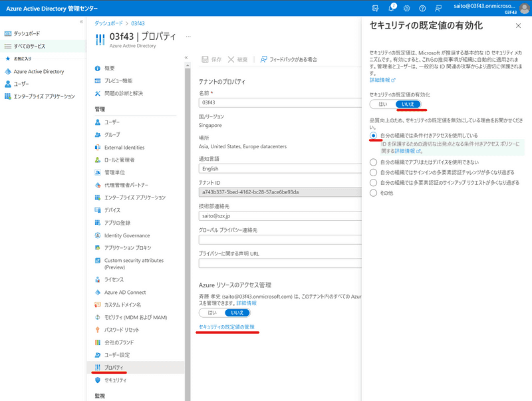The width and height of the screenshot is (532, 401).
Task: Select セキュリティ in the resource menu
Action: tap(115, 380)
